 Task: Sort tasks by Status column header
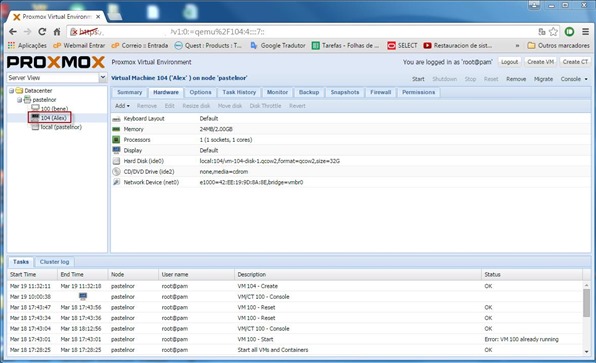click(532, 274)
